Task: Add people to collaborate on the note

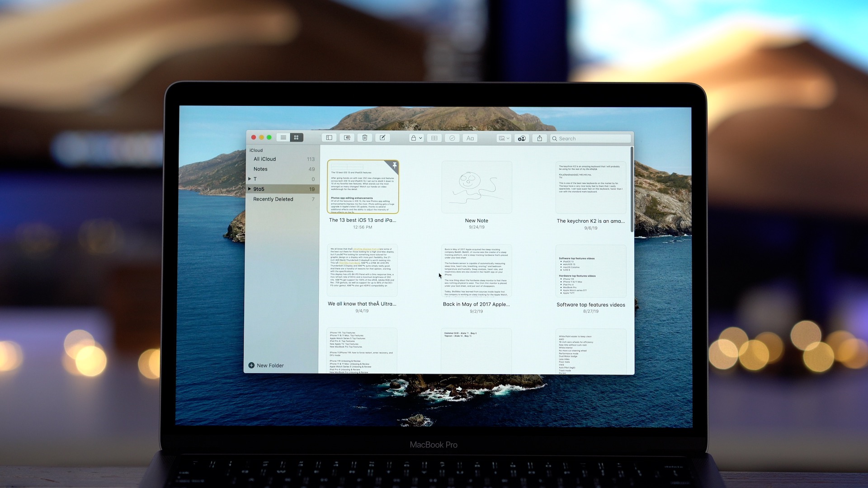Action: (x=521, y=138)
